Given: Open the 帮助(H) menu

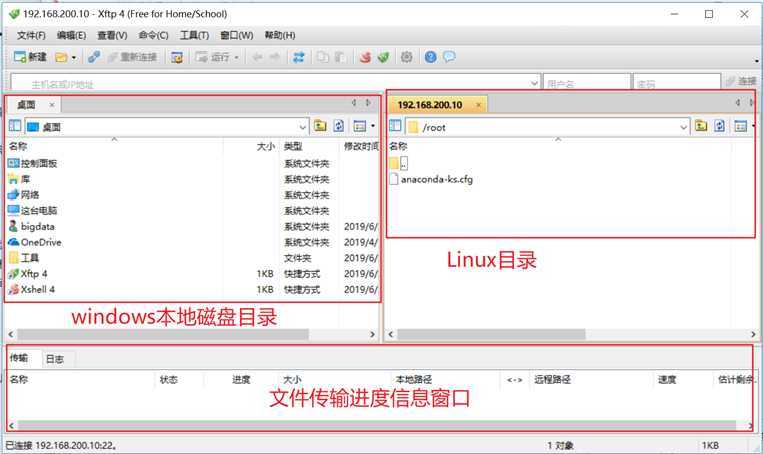Looking at the screenshot, I should coord(280,35).
